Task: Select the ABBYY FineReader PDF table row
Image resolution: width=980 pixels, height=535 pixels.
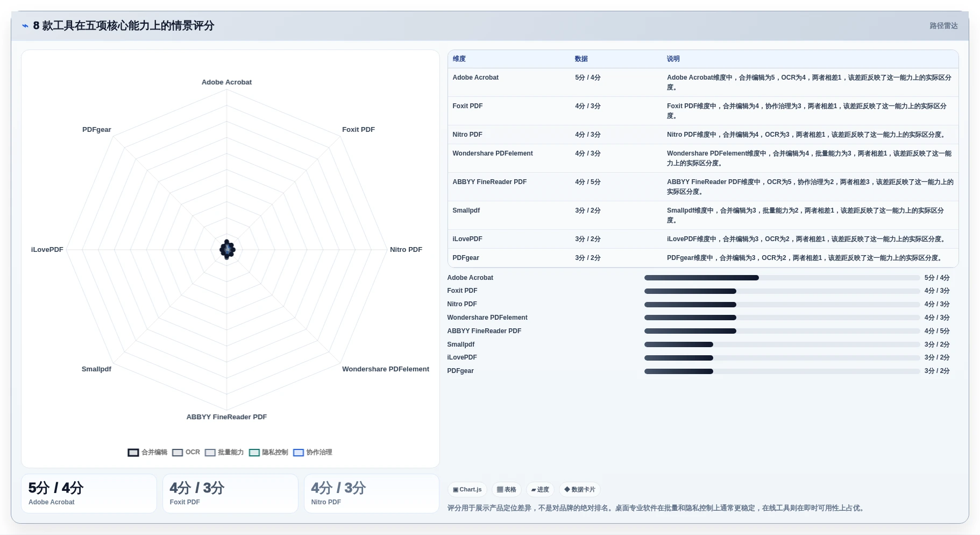Action: point(703,187)
